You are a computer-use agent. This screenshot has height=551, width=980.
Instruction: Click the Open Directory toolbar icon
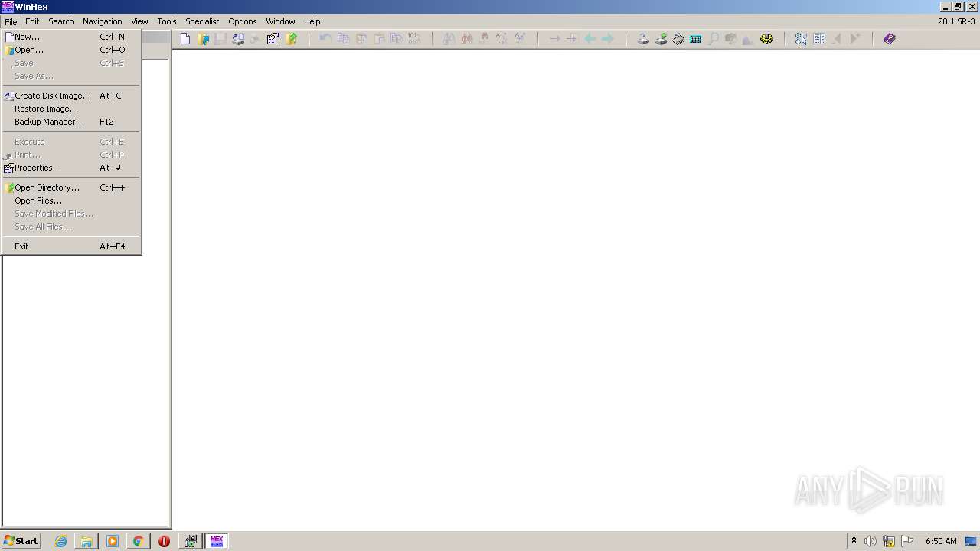291,39
